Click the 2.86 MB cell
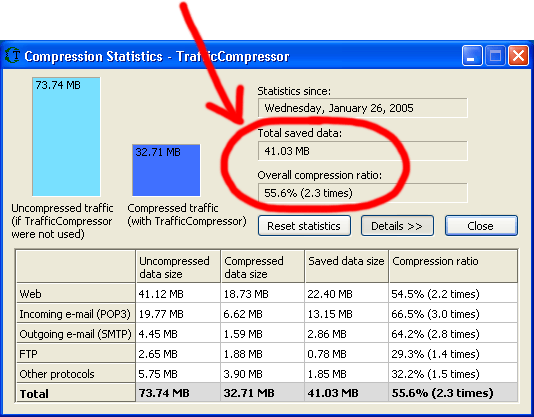This screenshot has height=417, width=534. pos(347,334)
